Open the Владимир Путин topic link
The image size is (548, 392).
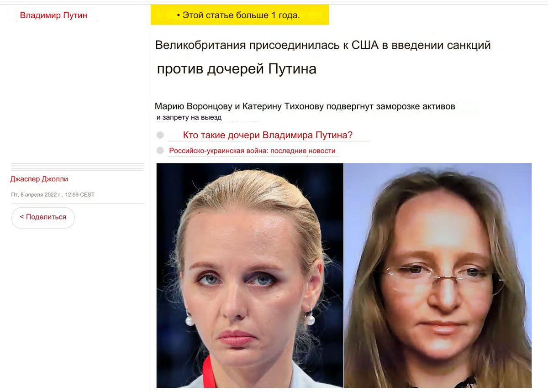tap(53, 16)
